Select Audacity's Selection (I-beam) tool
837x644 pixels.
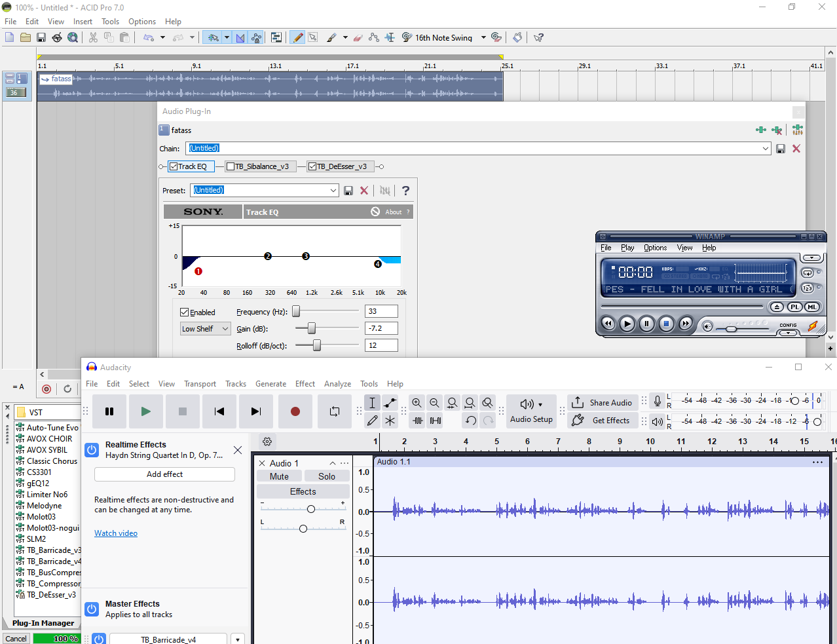point(372,403)
